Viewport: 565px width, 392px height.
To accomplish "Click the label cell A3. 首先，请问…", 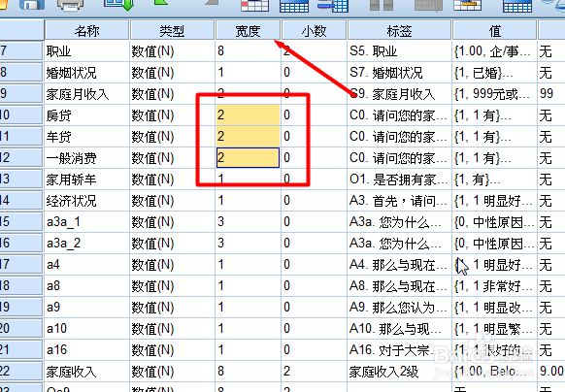I will point(399,201).
